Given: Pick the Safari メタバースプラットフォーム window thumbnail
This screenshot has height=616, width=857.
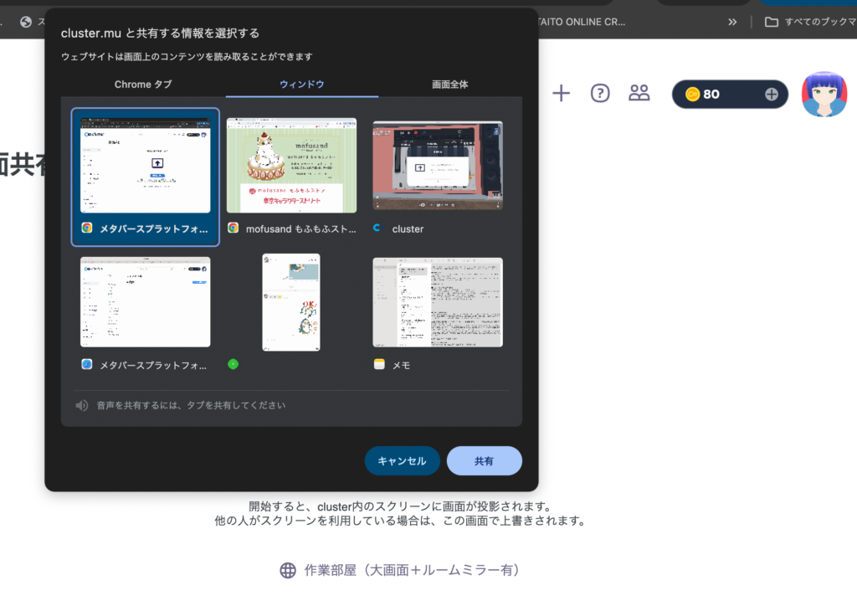Looking at the screenshot, I should [x=146, y=302].
